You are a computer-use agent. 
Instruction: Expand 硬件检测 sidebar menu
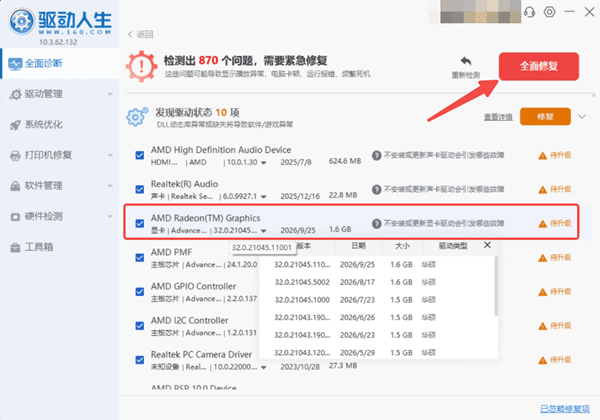point(110,217)
